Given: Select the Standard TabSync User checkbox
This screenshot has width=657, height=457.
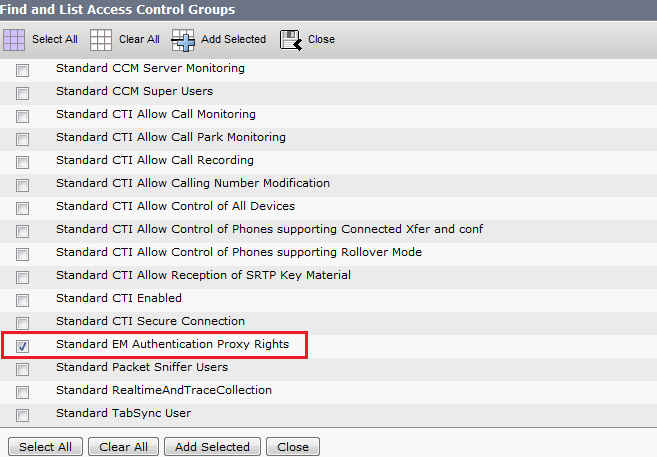Looking at the screenshot, I should tap(23, 415).
